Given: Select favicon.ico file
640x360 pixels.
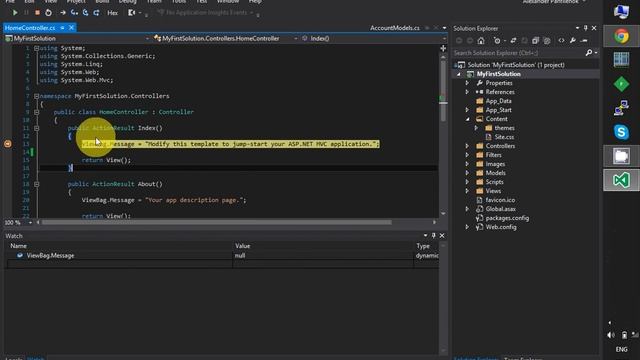Looking at the screenshot, I should [500, 200].
